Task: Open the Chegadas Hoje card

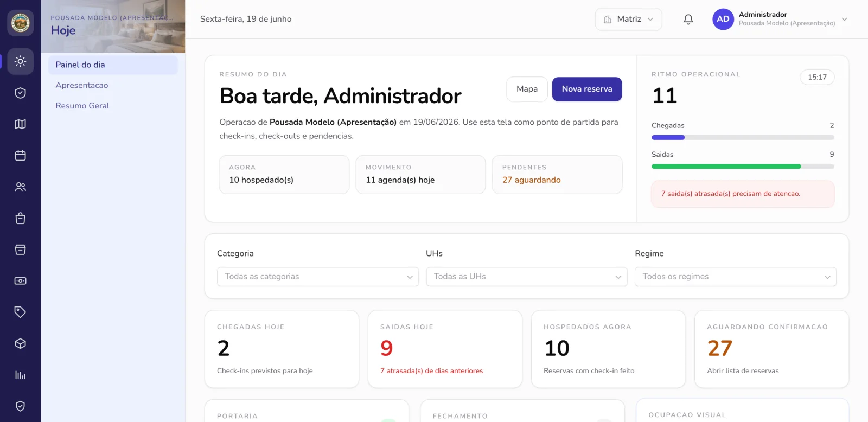Action: [x=282, y=349]
